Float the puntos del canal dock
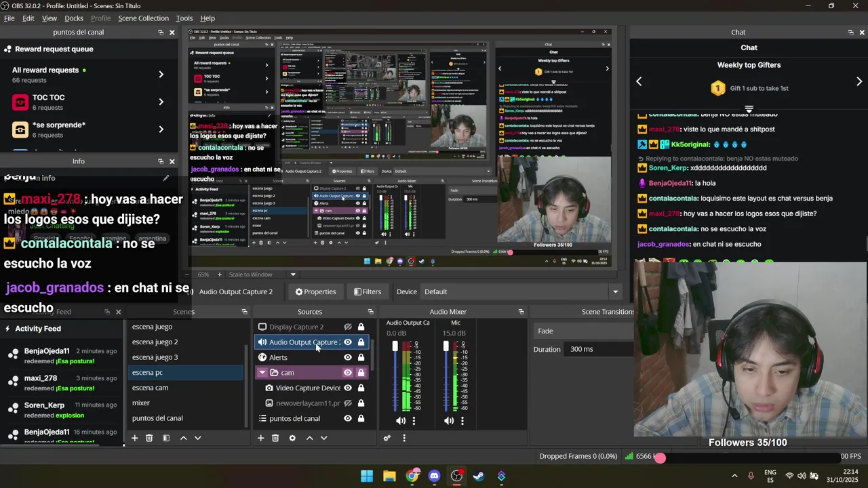 161,33
